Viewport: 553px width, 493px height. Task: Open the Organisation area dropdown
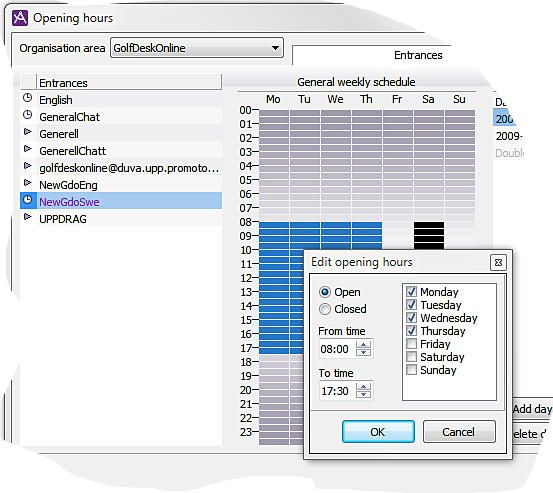click(x=197, y=48)
